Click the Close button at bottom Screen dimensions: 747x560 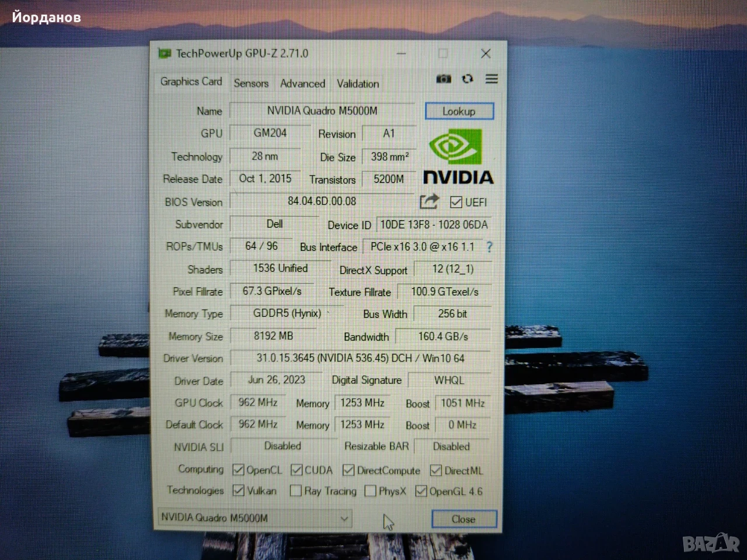[464, 519]
